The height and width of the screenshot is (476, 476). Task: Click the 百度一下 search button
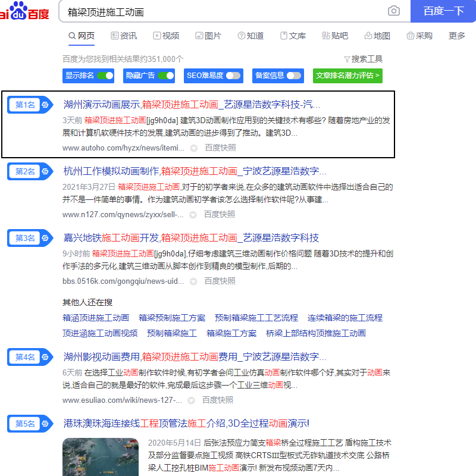coord(443,11)
